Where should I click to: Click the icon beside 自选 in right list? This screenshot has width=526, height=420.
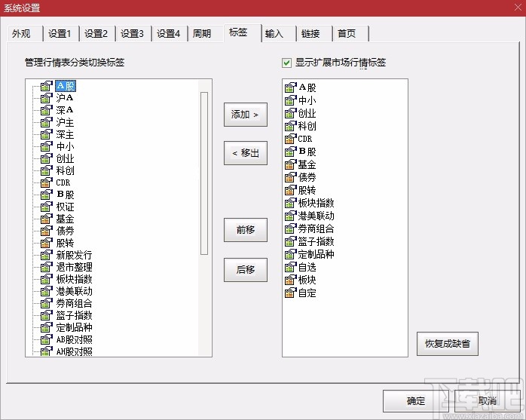(291, 267)
